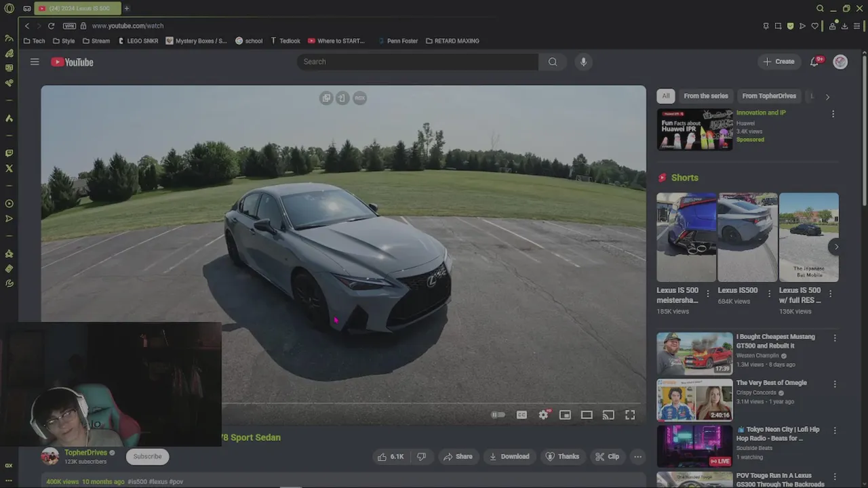Open the X icon in sidebar
Viewport: 868px width, 488px height.
pyautogui.click(x=9, y=168)
